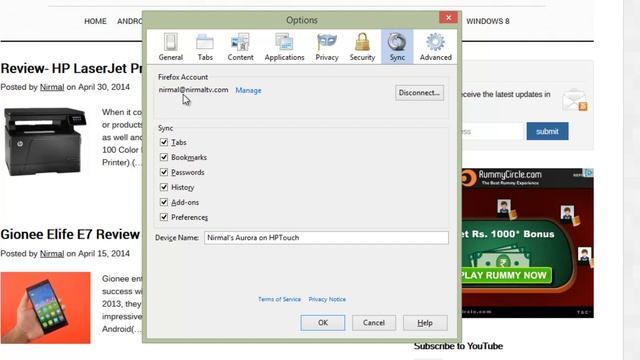Click the HP printer thumbnail image

tap(45, 141)
